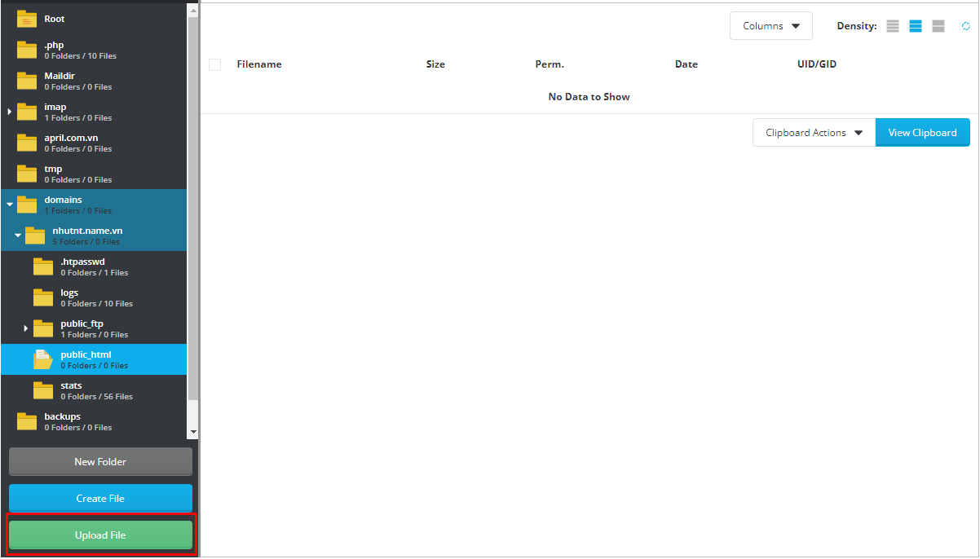Screen dimensions: 980x559
Task: Open the Clipboard Actions dropdown
Action: point(814,133)
